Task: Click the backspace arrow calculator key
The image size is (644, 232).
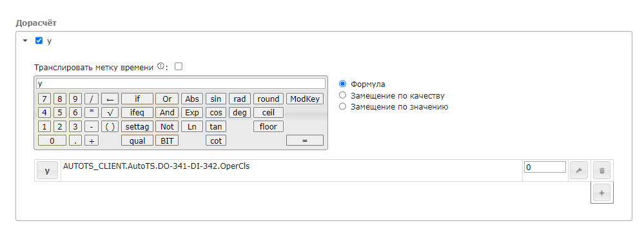Action: pyautogui.click(x=110, y=99)
